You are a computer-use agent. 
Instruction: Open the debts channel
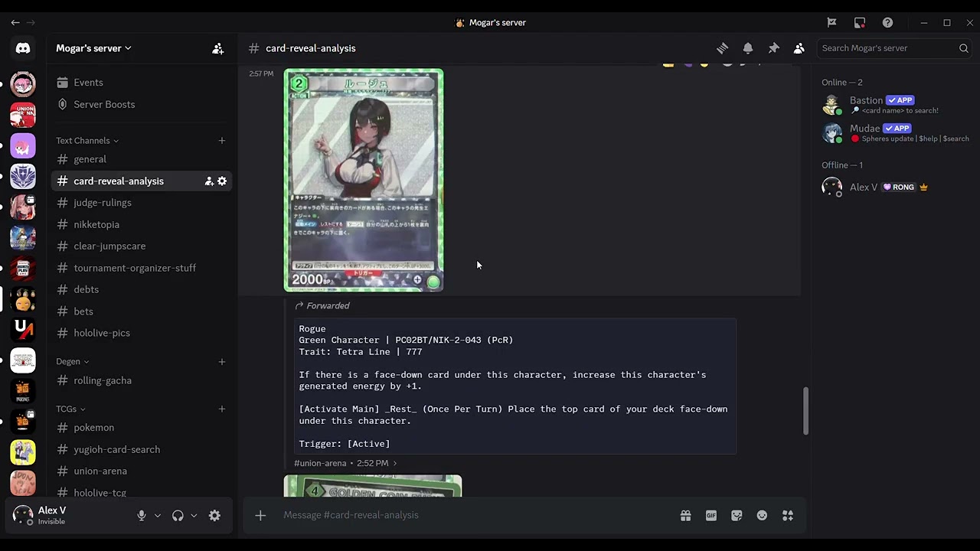click(142, 289)
